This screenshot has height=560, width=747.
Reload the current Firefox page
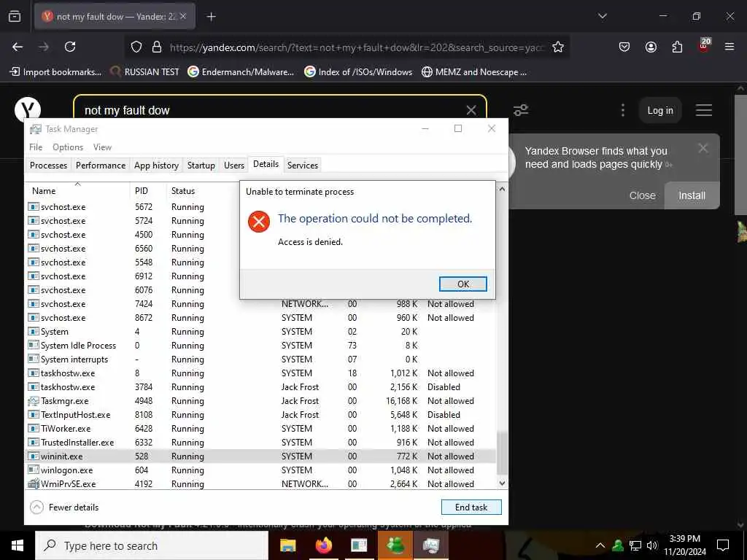(70, 47)
